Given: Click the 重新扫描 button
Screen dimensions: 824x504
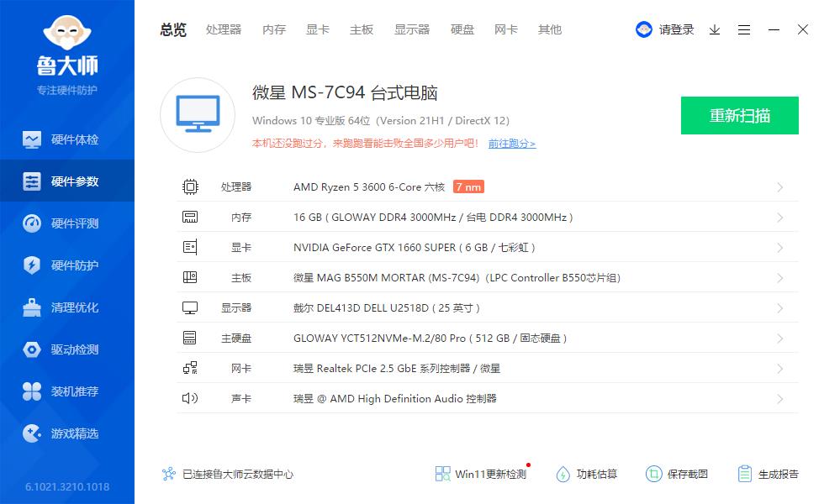Looking at the screenshot, I should click(x=739, y=115).
